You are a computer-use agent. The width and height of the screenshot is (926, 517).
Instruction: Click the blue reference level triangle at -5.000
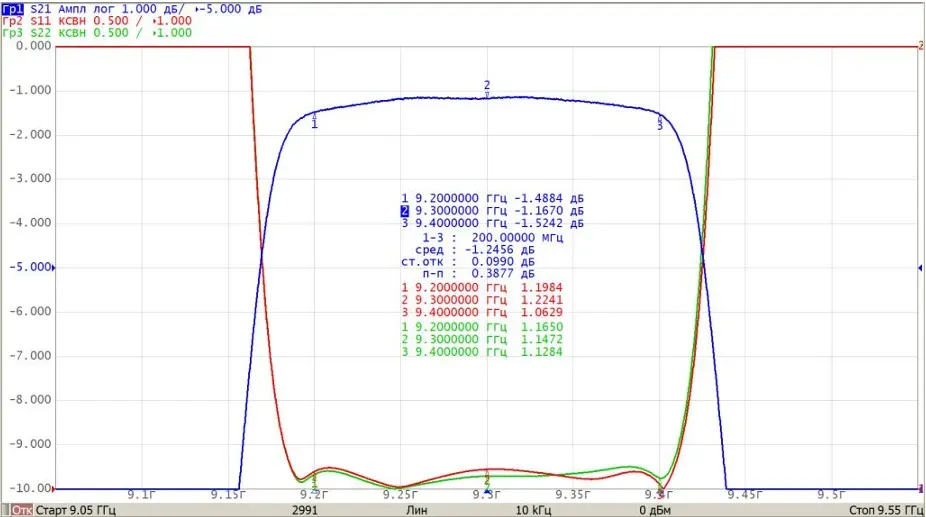[x=54, y=268]
